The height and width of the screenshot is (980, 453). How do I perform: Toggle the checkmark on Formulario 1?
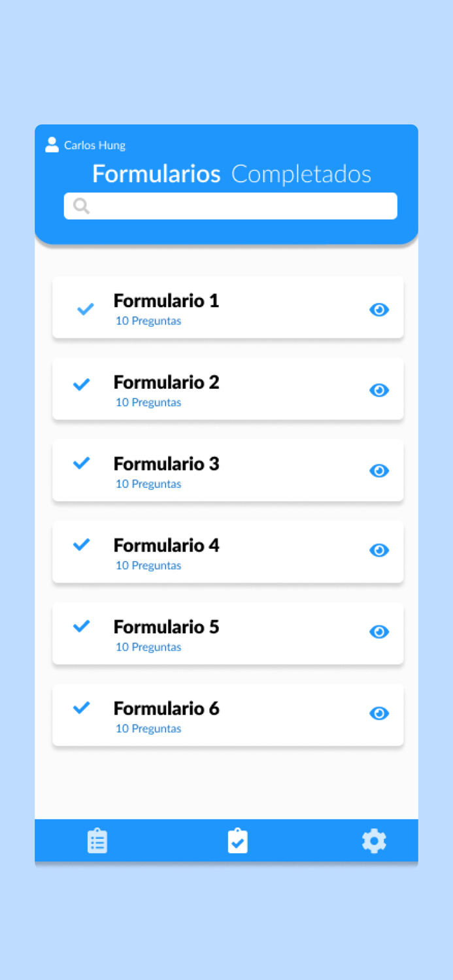[84, 308]
